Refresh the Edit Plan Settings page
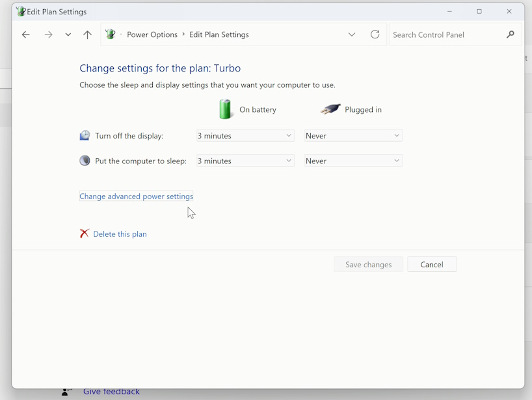The image size is (532, 400). [x=375, y=34]
